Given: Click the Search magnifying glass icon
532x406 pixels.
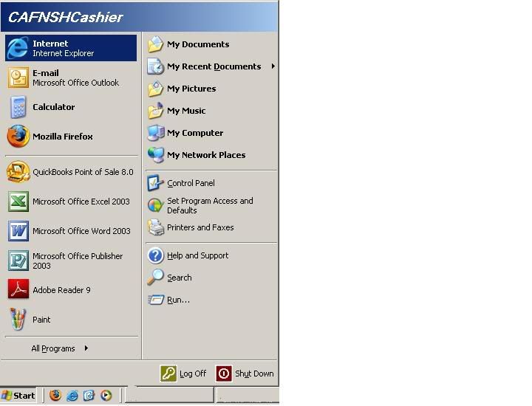Looking at the screenshot, I should [156, 278].
